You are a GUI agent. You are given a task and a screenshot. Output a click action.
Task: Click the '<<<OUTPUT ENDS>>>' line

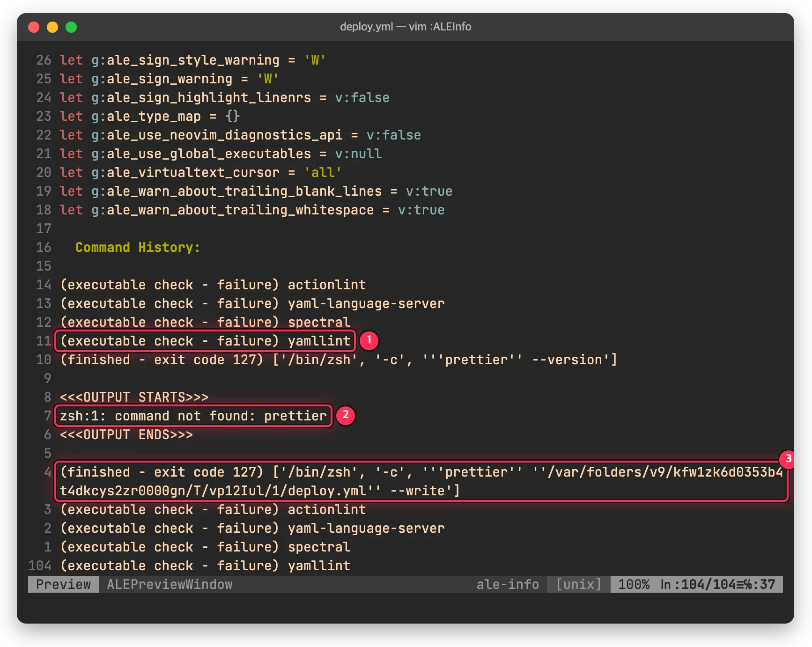pyautogui.click(x=126, y=434)
